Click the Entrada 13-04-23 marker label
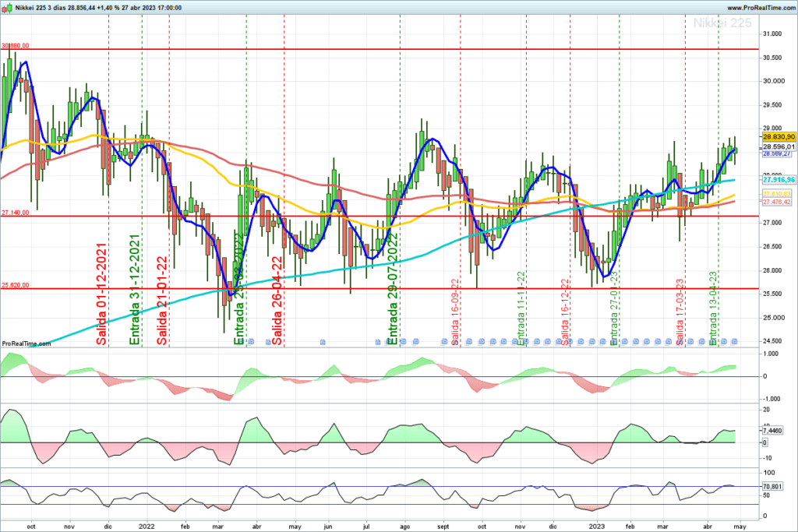The width and height of the screenshot is (798, 532). [x=713, y=308]
